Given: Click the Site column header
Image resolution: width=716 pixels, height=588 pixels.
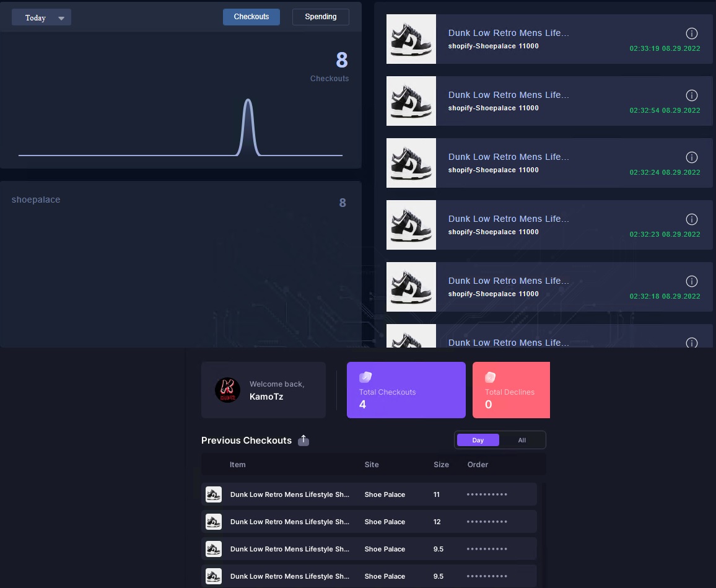Looking at the screenshot, I should coord(371,464).
